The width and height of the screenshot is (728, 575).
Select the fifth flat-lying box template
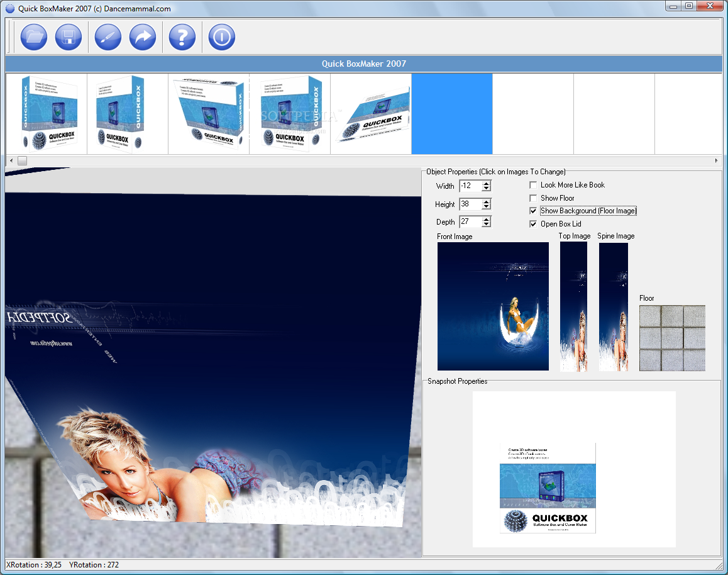point(371,114)
